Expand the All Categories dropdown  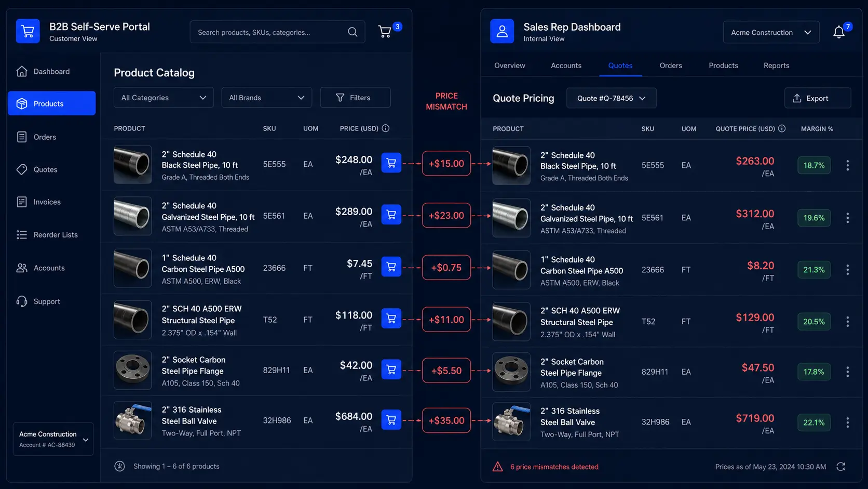[x=164, y=98]
